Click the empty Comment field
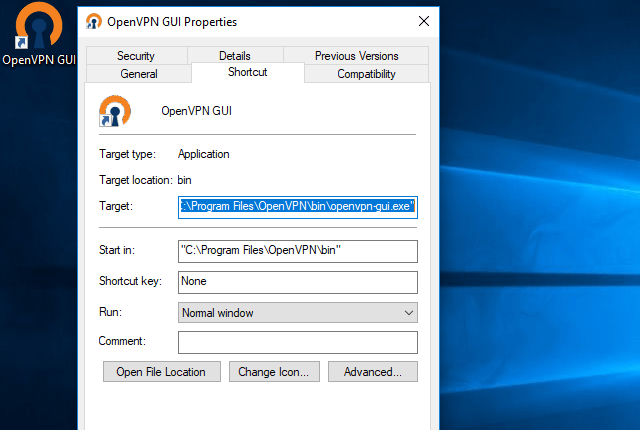 click(298, 342)
